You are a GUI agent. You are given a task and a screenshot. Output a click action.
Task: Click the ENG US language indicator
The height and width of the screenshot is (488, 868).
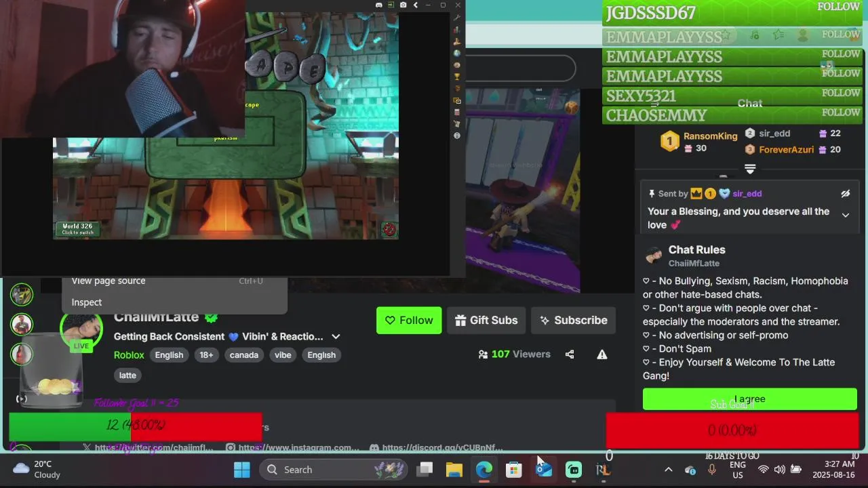[x=738, y=470]
